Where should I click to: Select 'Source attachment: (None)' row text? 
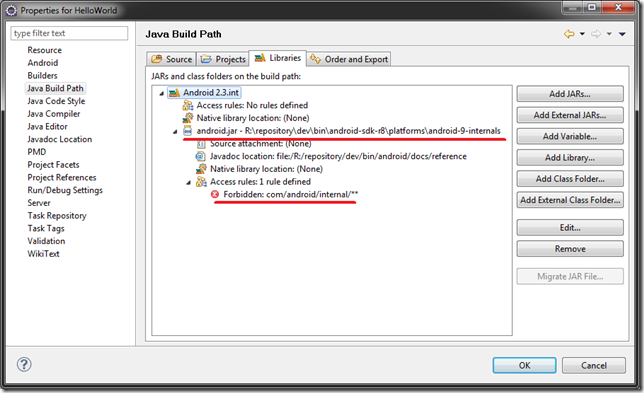261,144
